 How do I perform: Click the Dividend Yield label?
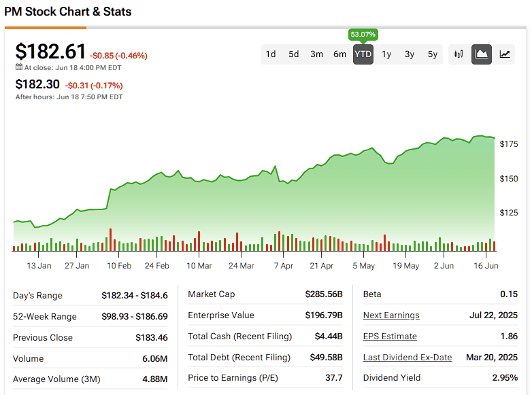click(392, 378)
